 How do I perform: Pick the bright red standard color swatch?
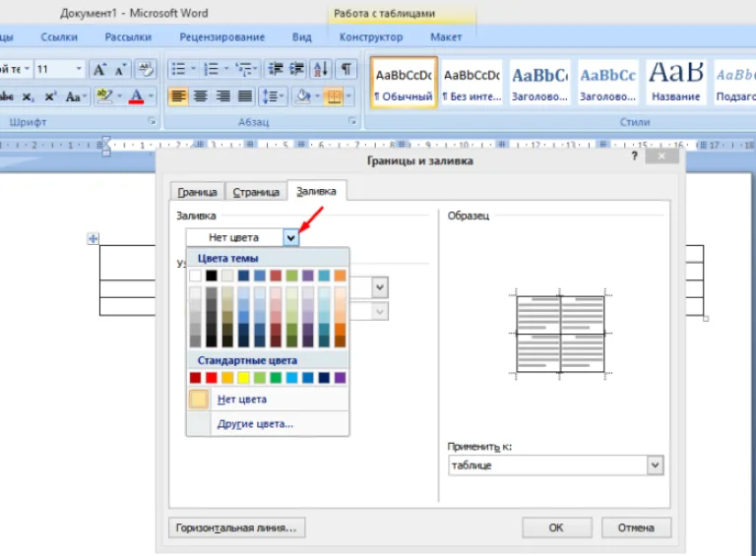[212, 378]
